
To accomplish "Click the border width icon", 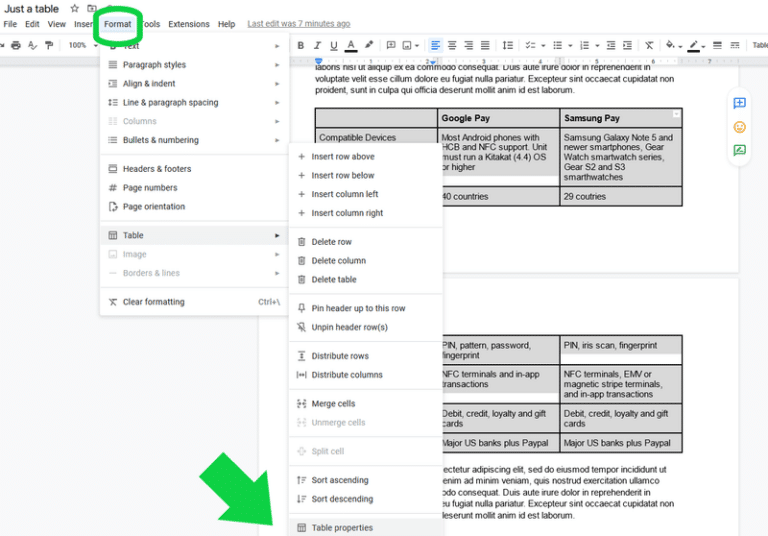I will [718, 46].
